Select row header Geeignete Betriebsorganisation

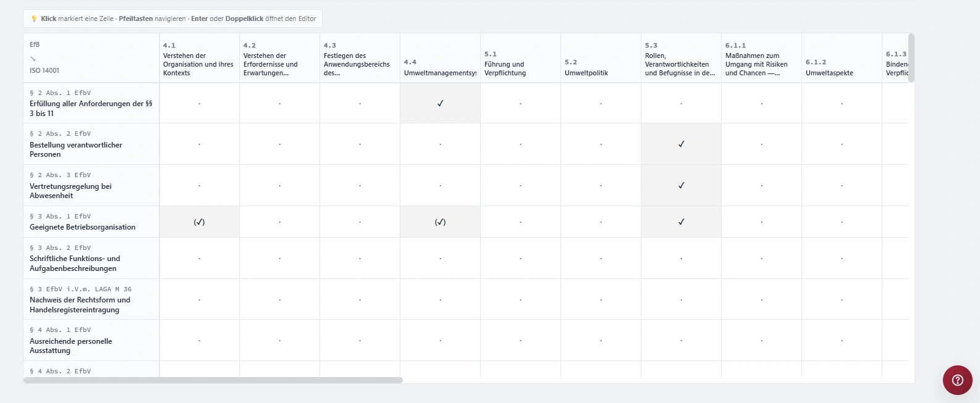[91, 222]
